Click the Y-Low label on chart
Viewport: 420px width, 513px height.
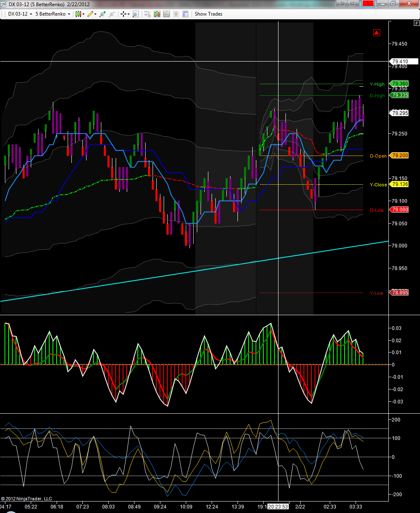point(377,293)
